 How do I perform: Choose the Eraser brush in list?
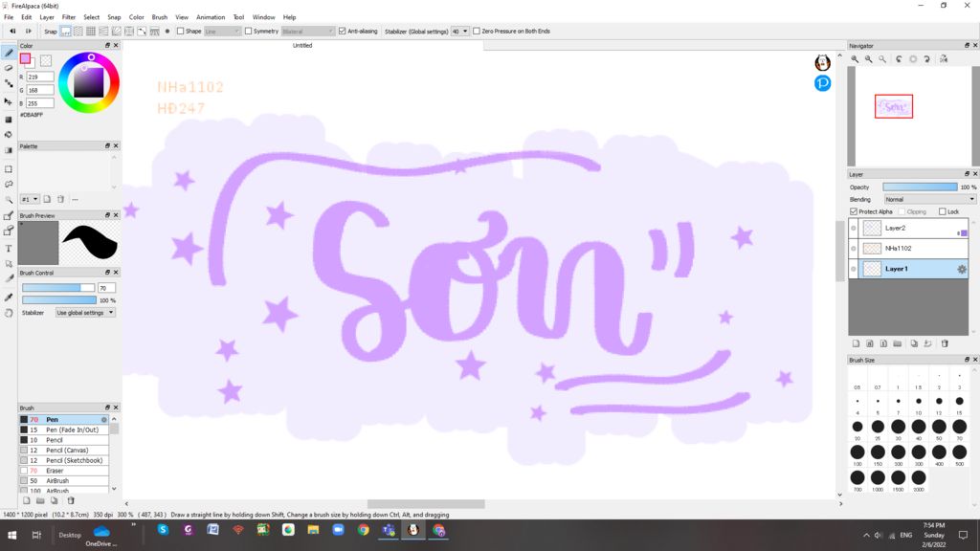tap(64, 471)
